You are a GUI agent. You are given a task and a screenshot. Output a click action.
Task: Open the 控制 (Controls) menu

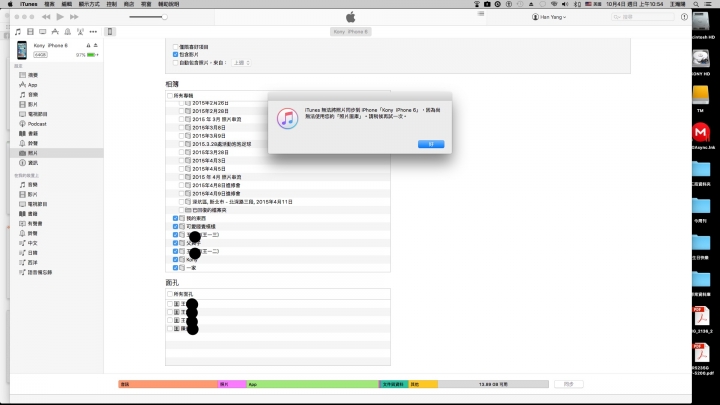click(112, 4)
